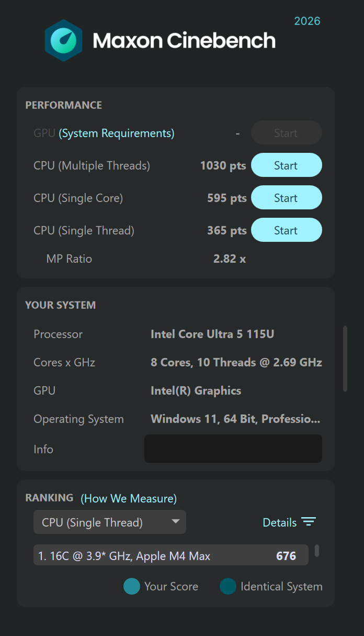Click the Identical System legend circle
Viewport: 364px width, 636px height.
click(x=228, y=586)
